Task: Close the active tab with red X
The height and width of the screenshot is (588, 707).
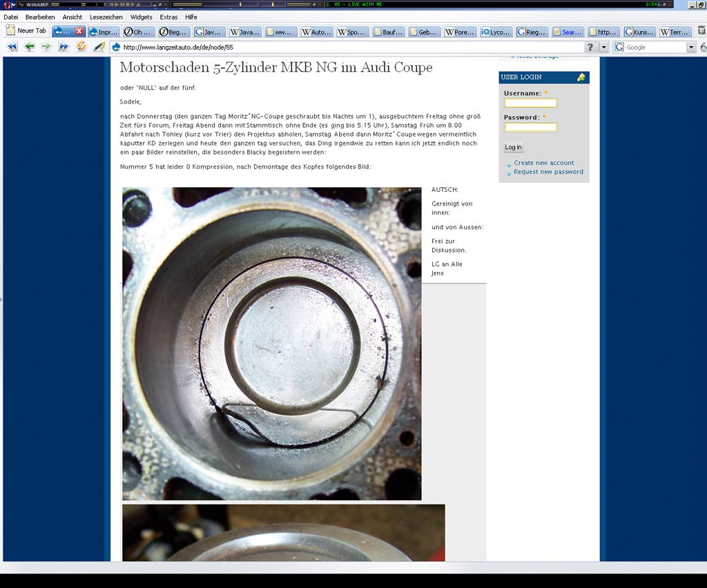Action: 79,32
